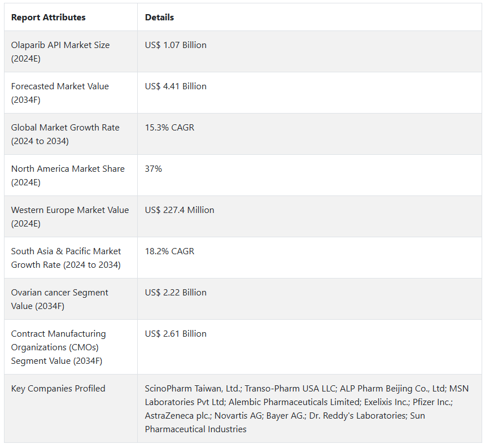485x448 pixels.
Task: Click the US$ 227.4 Million value
Action: pos(180,210)
